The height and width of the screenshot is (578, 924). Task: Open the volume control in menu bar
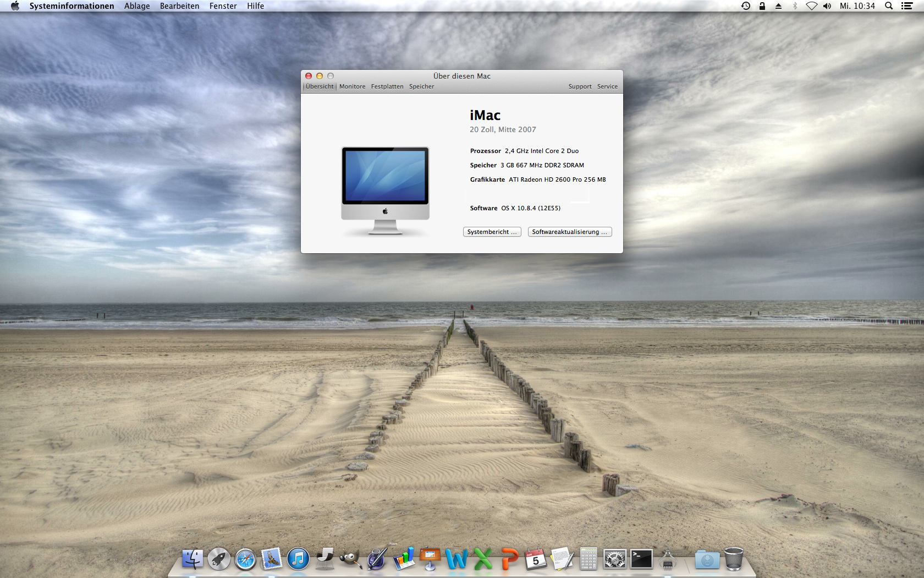click(x=827, y=6)
